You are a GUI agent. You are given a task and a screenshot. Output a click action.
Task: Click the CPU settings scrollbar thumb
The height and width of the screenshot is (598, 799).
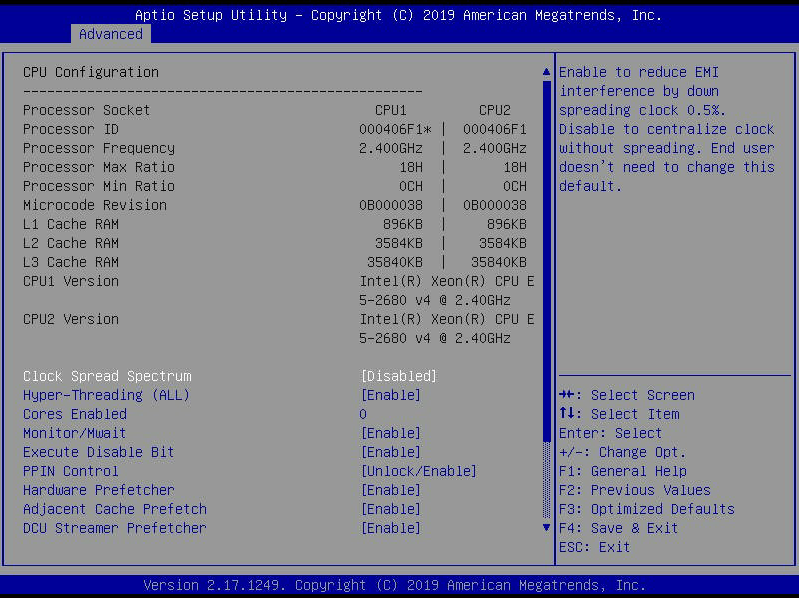coord(547,260)
